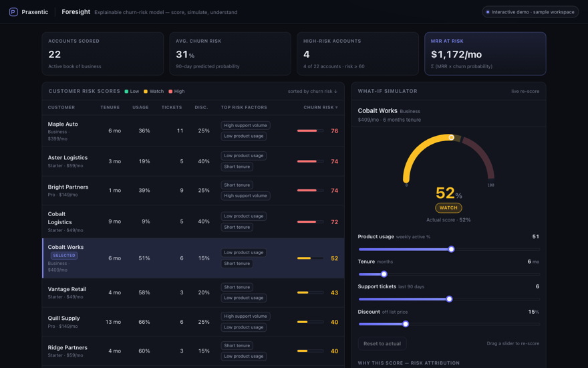Click the Avg. Churn Risk card
Viewport: 588px width, 368px height.
pos(231,54)
